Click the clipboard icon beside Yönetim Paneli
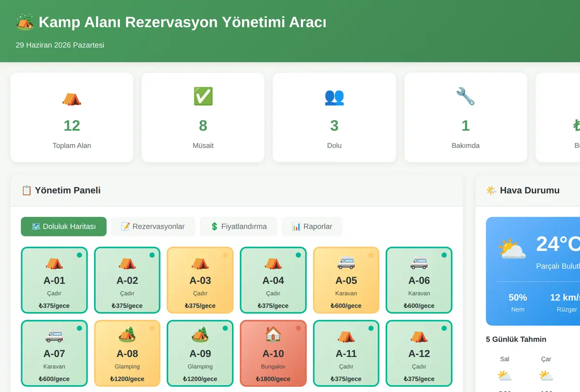This screenshot has height=392, width=580. click(x=27, y=190)
